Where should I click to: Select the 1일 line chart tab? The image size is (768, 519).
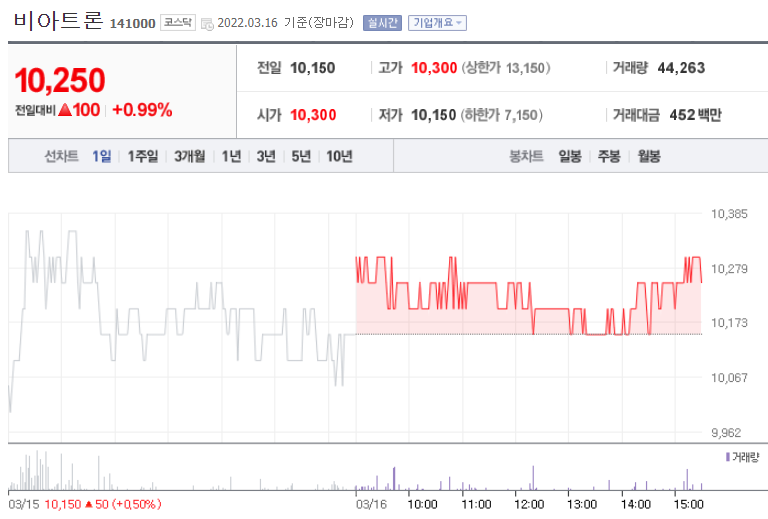coord(101,156)
